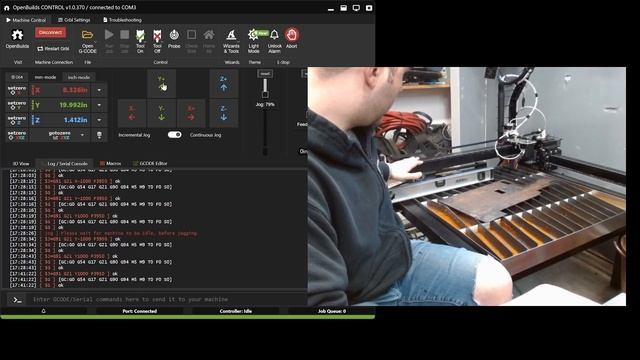Screen dimensions: 640x360
Task: Click the OpenBuilds title bar home icon
Action: 7,7
